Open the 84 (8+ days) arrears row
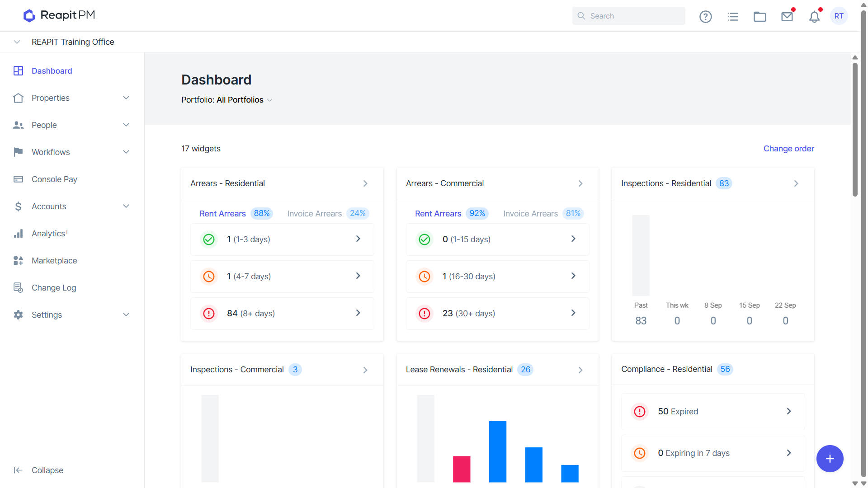The height and width of the screenshot is (488, 868). click(x=282, y=313)
